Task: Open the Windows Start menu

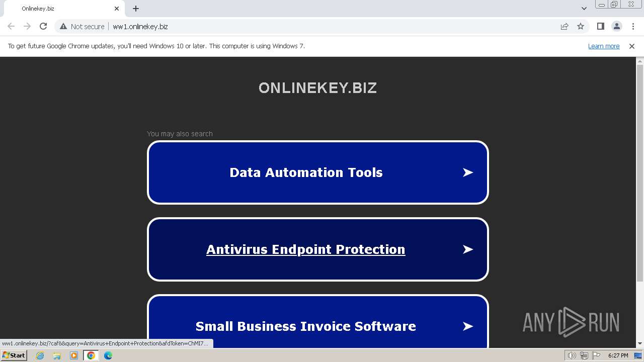Action: (x=14, y=355)
